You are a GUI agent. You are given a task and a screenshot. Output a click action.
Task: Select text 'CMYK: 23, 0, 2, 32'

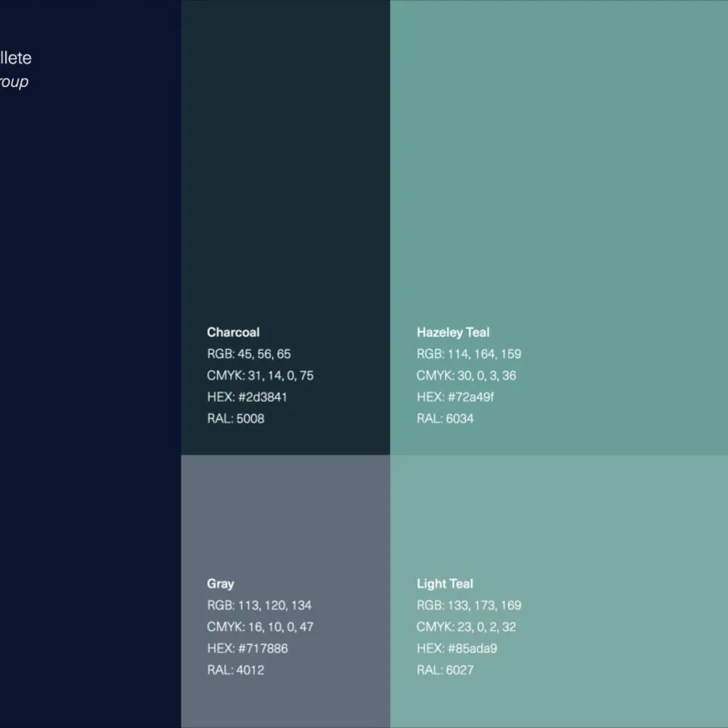466,627
